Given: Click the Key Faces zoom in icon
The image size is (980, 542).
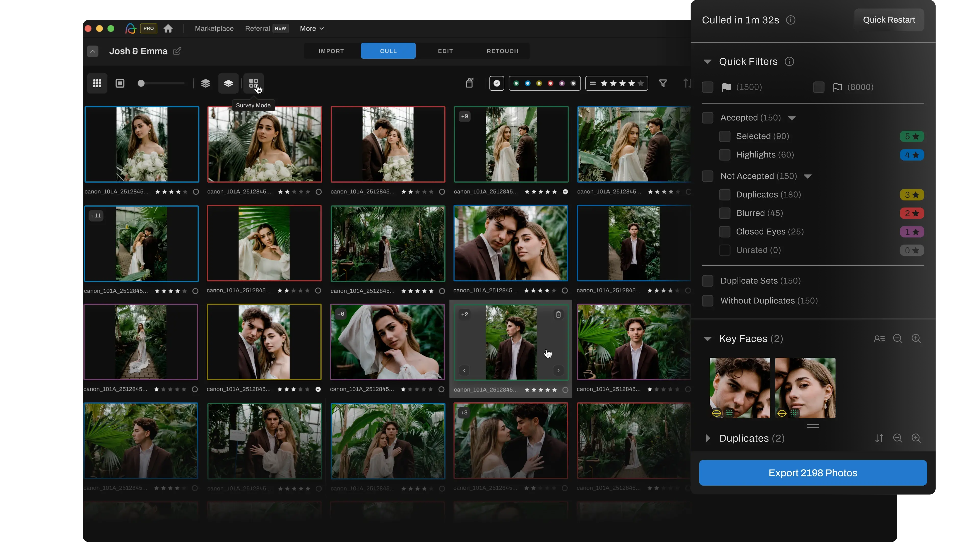Looking at the screenshot, I should point(916,339).
